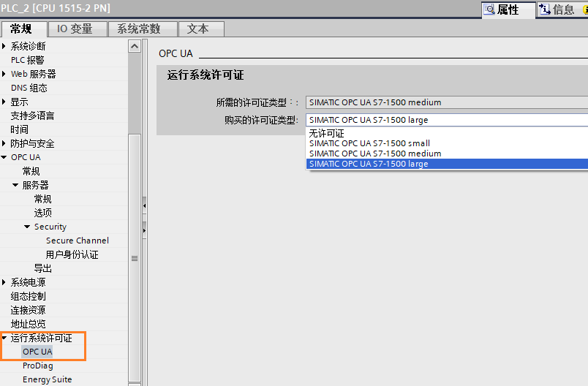The width and height of the screenshot is (588, 386).
Task: Collapse the Security node arrow
Action: (x=27, y=227)
